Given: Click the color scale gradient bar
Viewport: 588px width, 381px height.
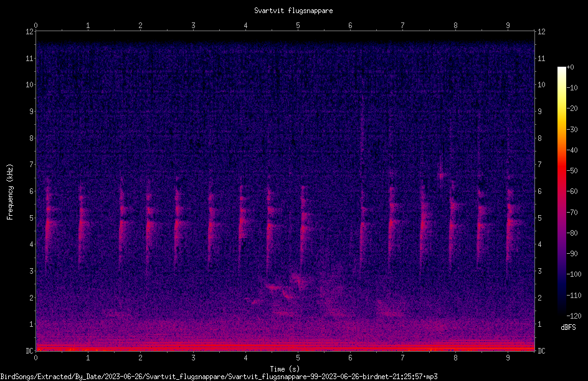Looking at the screenshot, I should 561,191.
